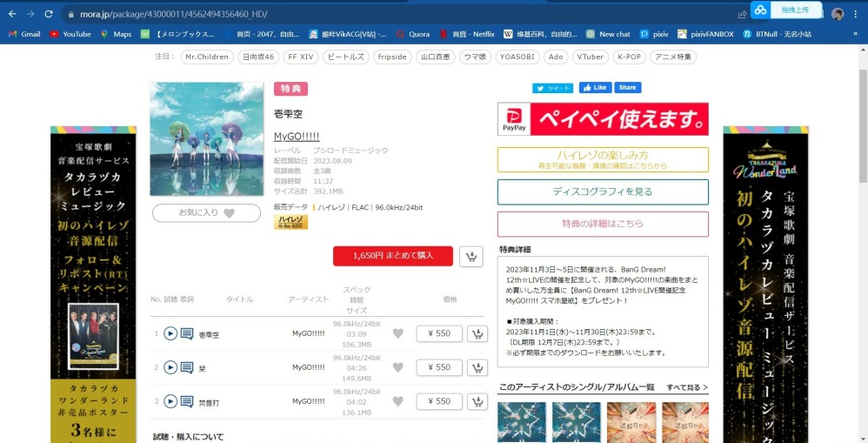Click 1,650円 まとめて購入 button

click(x=393, y=256)
